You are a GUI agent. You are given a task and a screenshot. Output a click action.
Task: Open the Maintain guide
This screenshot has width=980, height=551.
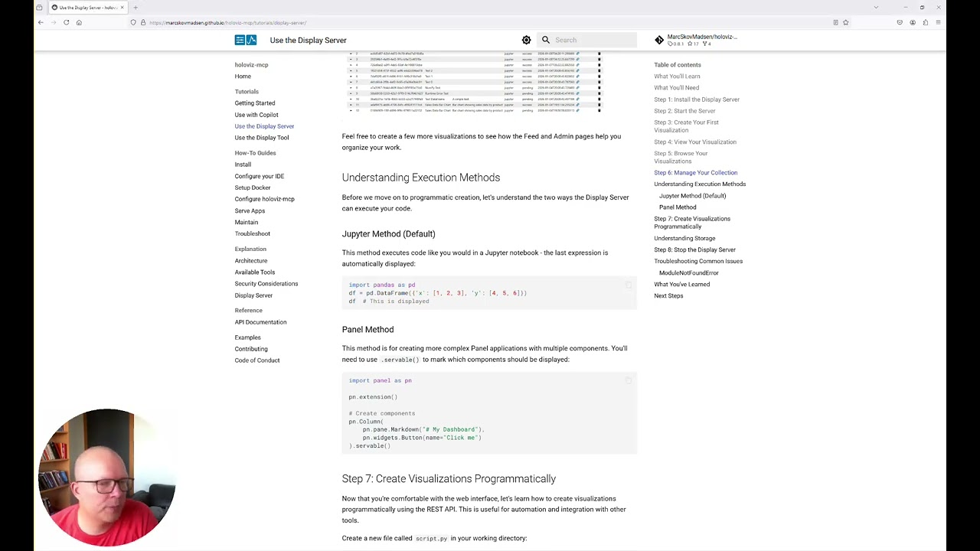coord(247,222)
